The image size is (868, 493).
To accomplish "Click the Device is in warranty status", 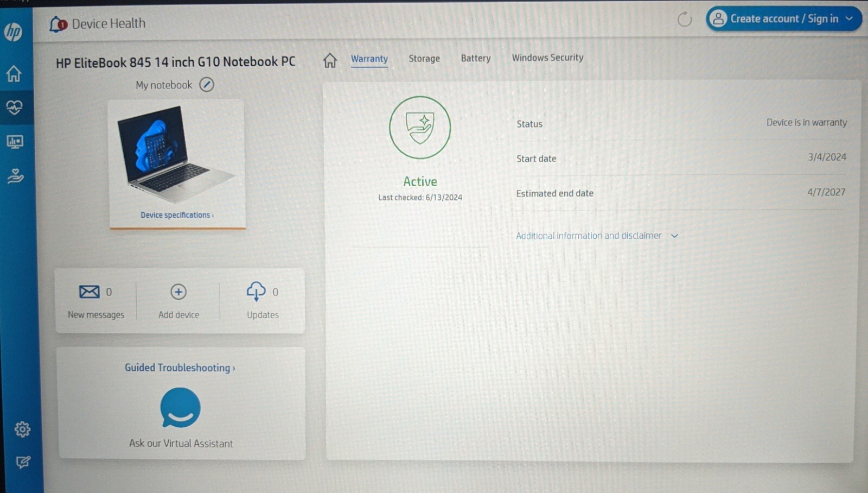I will 806,123.
